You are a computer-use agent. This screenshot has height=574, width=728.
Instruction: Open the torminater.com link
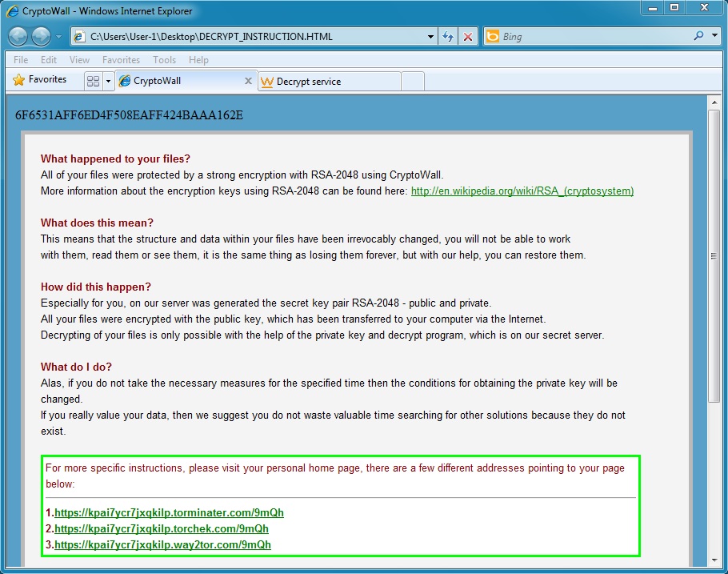click(x=169, y=512)
